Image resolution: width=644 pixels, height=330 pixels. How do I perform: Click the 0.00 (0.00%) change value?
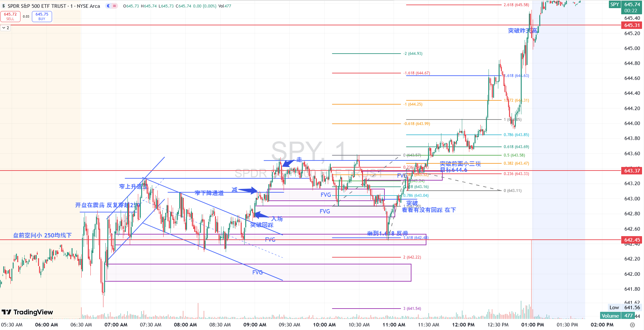[205, 6]
